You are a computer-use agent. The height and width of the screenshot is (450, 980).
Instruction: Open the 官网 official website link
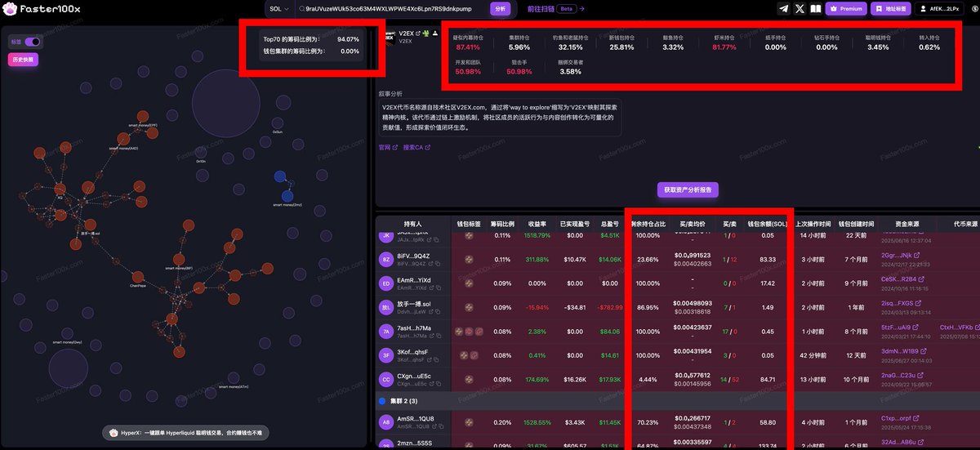[x=388, y=147]
